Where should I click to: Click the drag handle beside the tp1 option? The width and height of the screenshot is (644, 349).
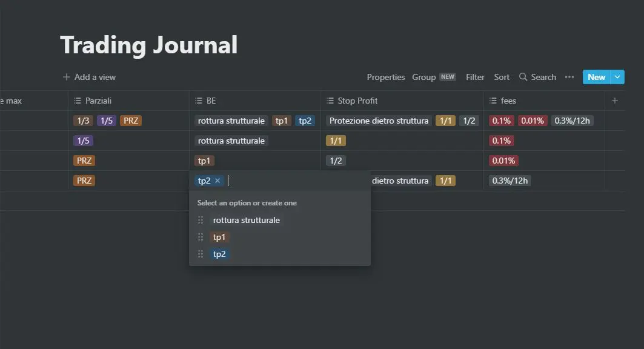(x=201, y=237)
